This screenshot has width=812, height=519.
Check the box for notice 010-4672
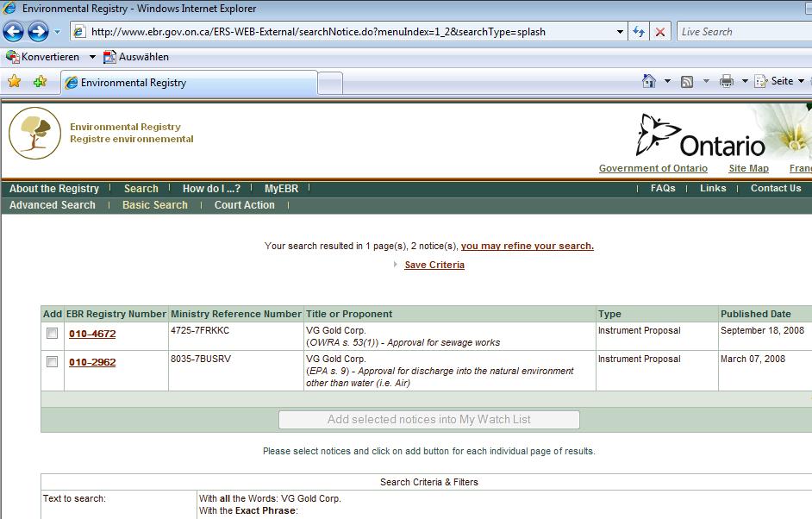[53, 334]
